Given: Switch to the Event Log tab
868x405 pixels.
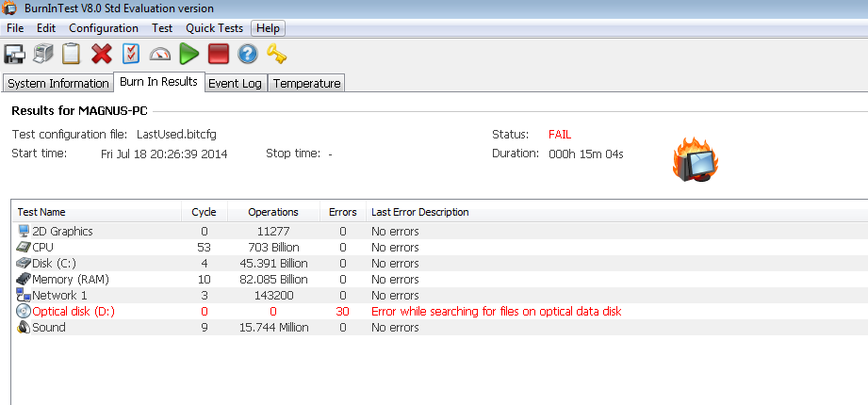Looking at the screenshot, I should pos(235,84).
